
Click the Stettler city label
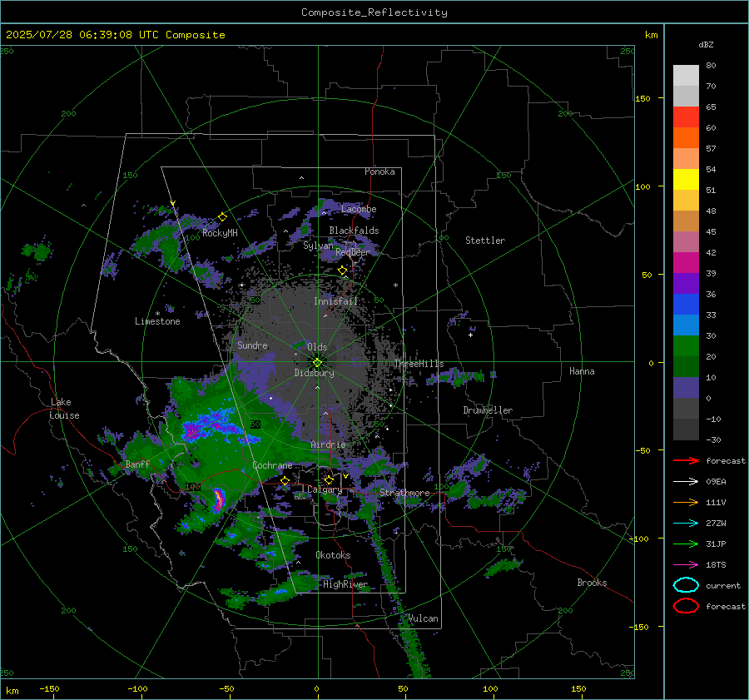(485, 241)
